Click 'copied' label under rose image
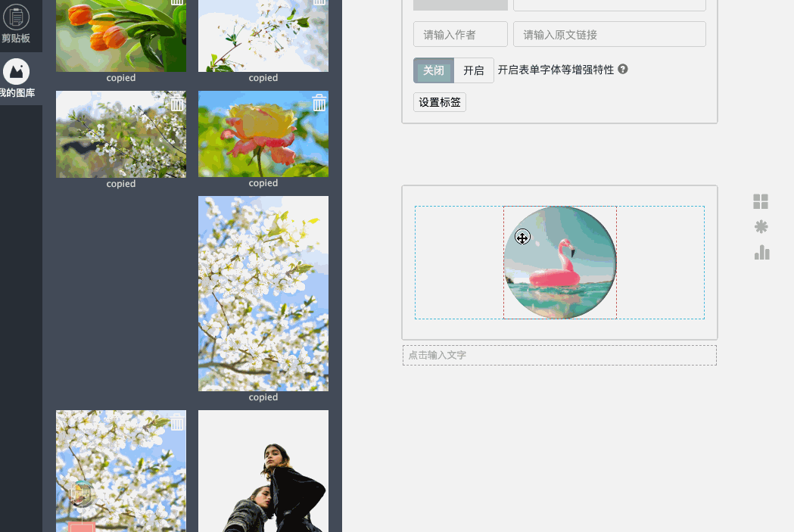 [x=263, y=183]
